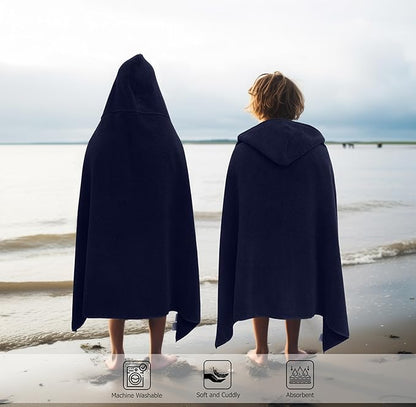The image size is (416, 407).
Task: Select the "Machine Washable" text label
Action: [137, 395]
